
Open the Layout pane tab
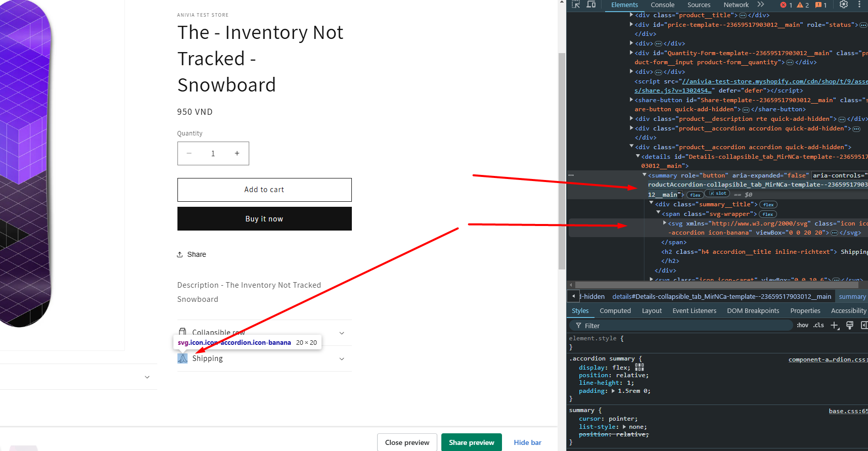652,311
